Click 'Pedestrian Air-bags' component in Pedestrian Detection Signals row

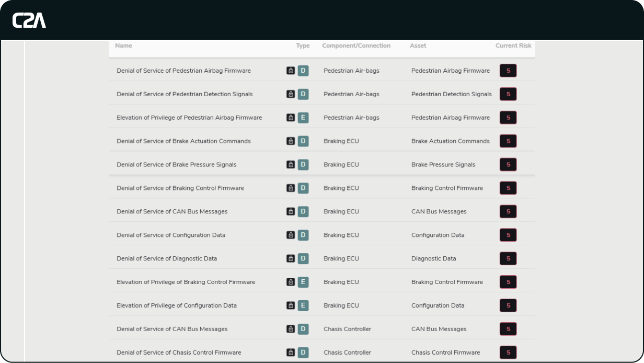click(x=351, y=94)
